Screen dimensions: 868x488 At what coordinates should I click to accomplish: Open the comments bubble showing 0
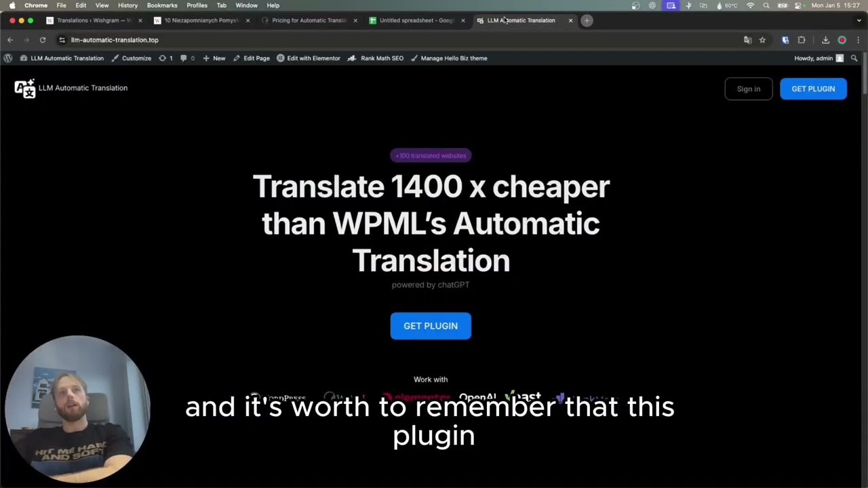coord(187,58)
